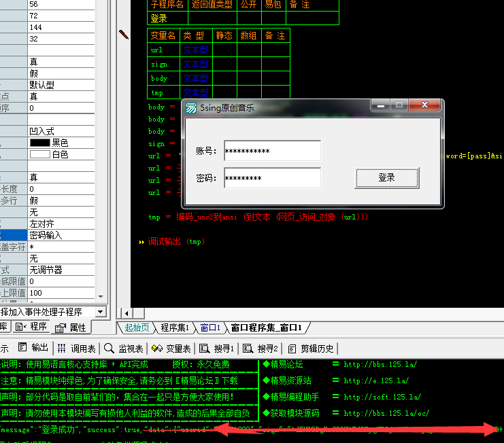Select the 无调节器 property value

61,270
